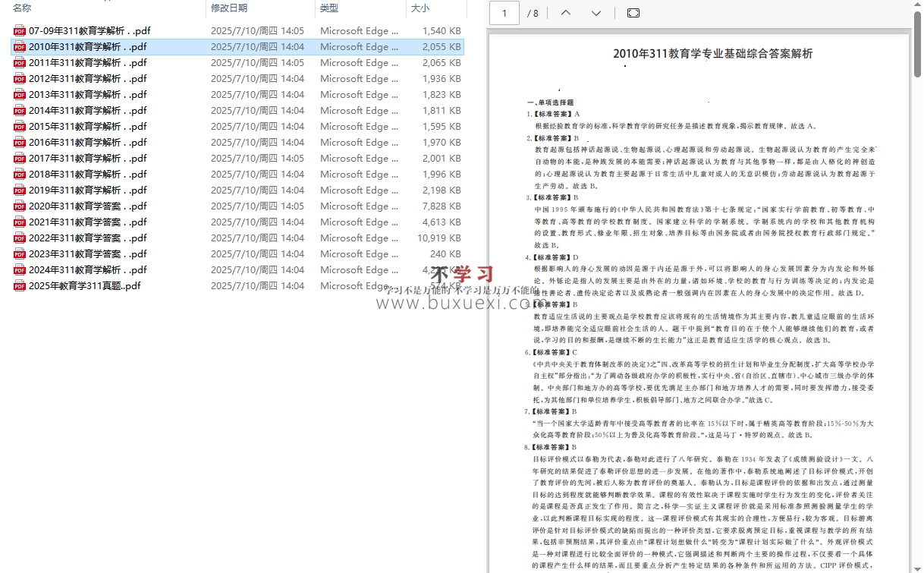Click the PDF preview document title
Viewport: 924px width, 573px height.
(712, 54)
